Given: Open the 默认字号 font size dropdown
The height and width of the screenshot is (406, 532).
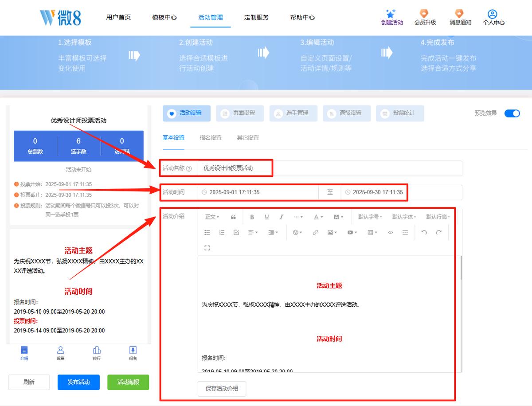Looking at the screenshot, I should coord(370,217).
